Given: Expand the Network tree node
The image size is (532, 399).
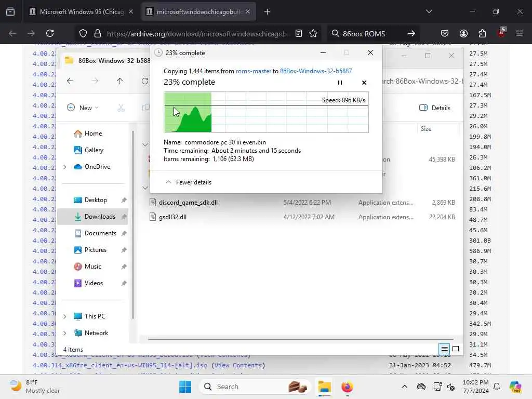Looking at the screenshot, I should click(65, 333).
